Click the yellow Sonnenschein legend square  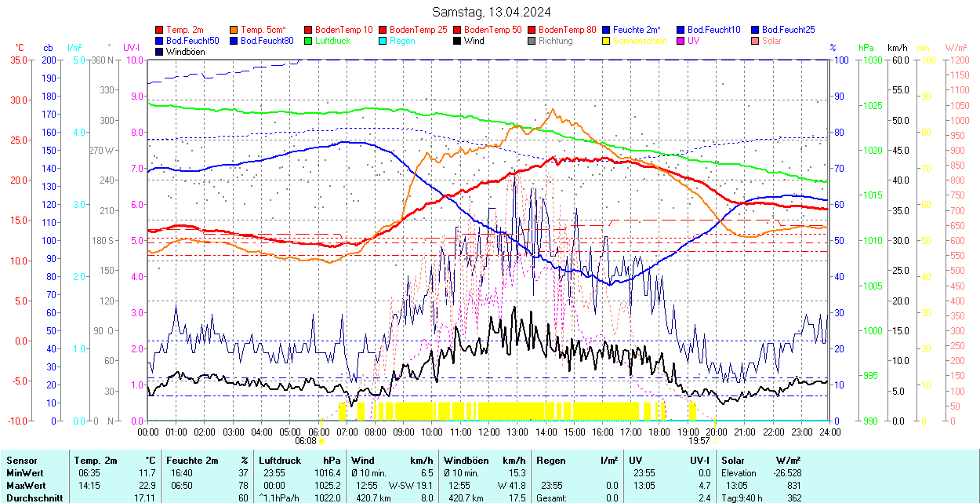606,41
